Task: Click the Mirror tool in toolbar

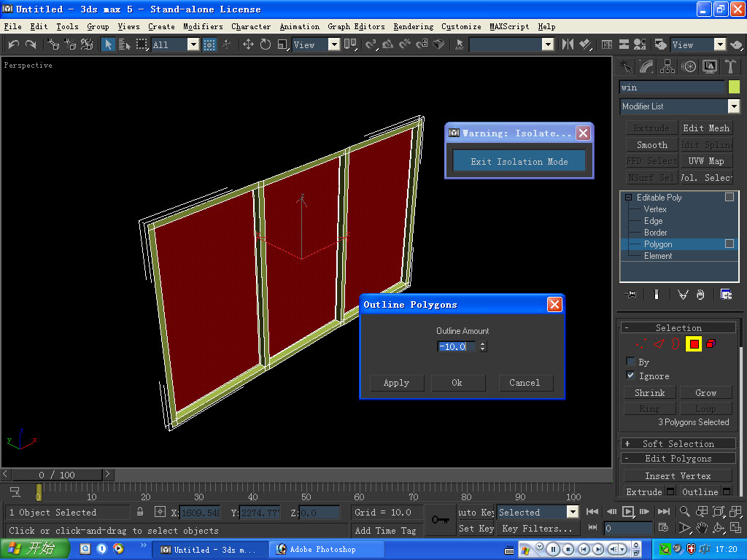Action: click(568, 44)
